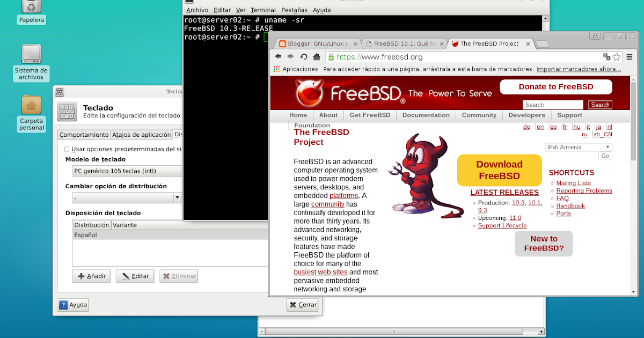Open the browser hamburger menu

630,57
